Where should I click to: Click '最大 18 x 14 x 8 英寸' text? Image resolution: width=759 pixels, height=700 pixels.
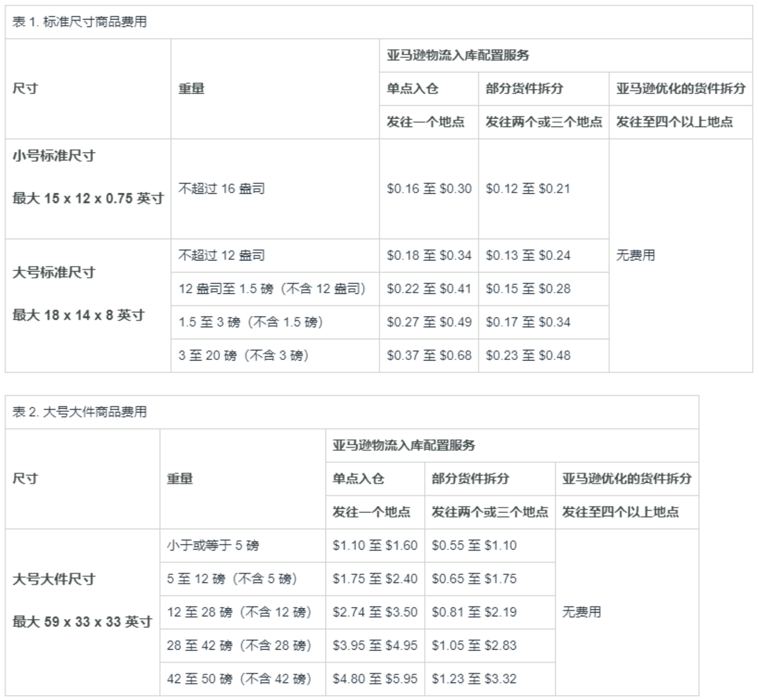click(78, 315)
